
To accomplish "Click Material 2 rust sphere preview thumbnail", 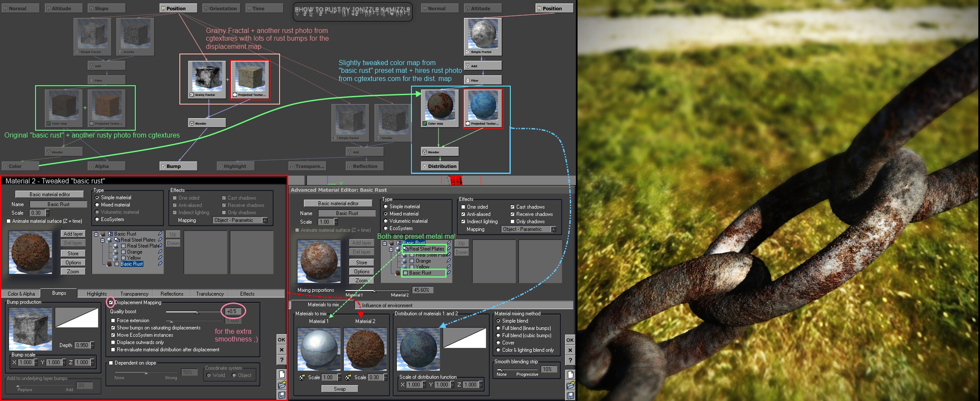I will point(365,349).
